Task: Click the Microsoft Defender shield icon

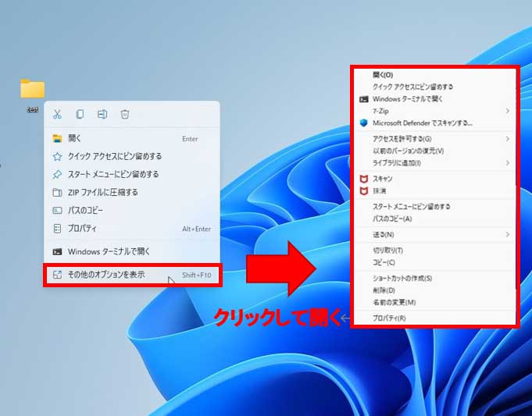Action: [x=363, y=123]
